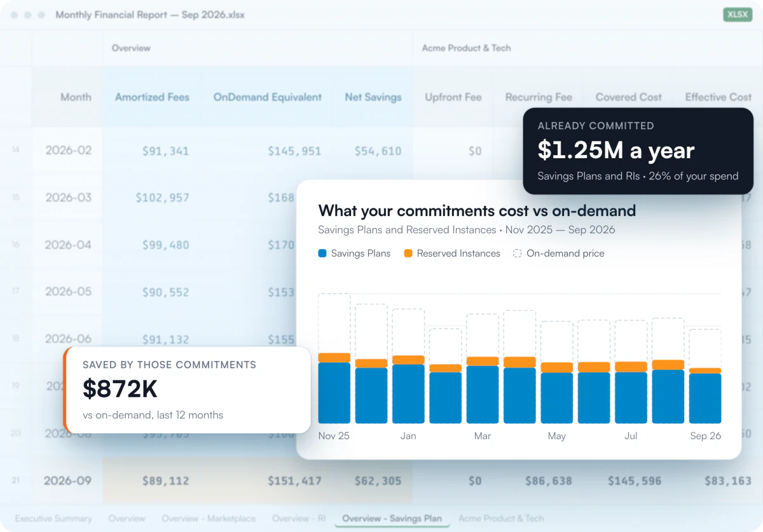Click the $151,417 on-demand equivalent cell

click(294, 481)
